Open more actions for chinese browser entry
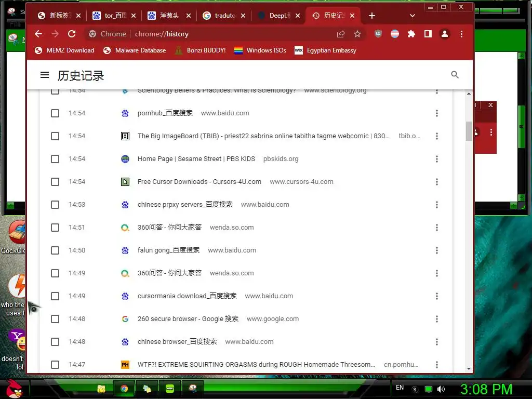The height and width of the screenshot is (399, 532). click(x=436, y=342)
